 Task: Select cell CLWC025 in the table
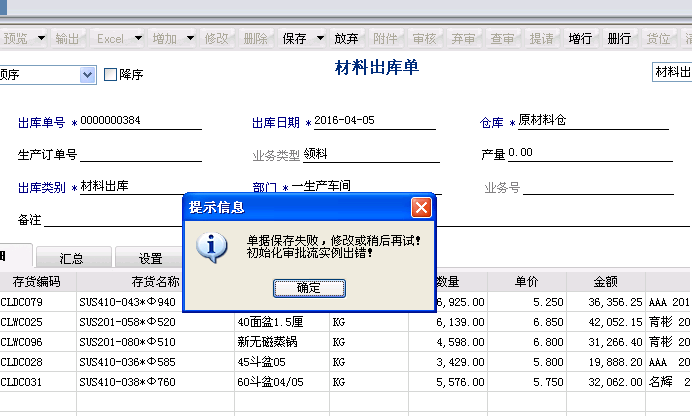(38, 322)
